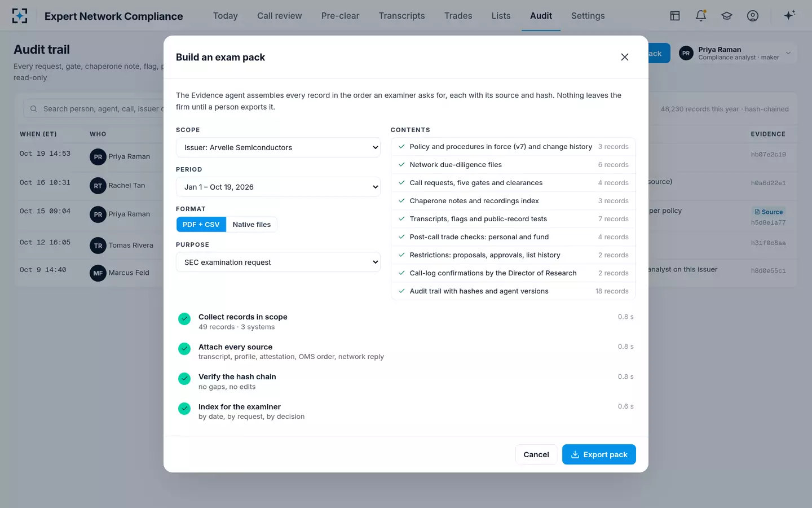Click the Expert Network Compliance logo icon
Image resolution: width=812 pixels, height=508 pixels.
pos(20,16)
